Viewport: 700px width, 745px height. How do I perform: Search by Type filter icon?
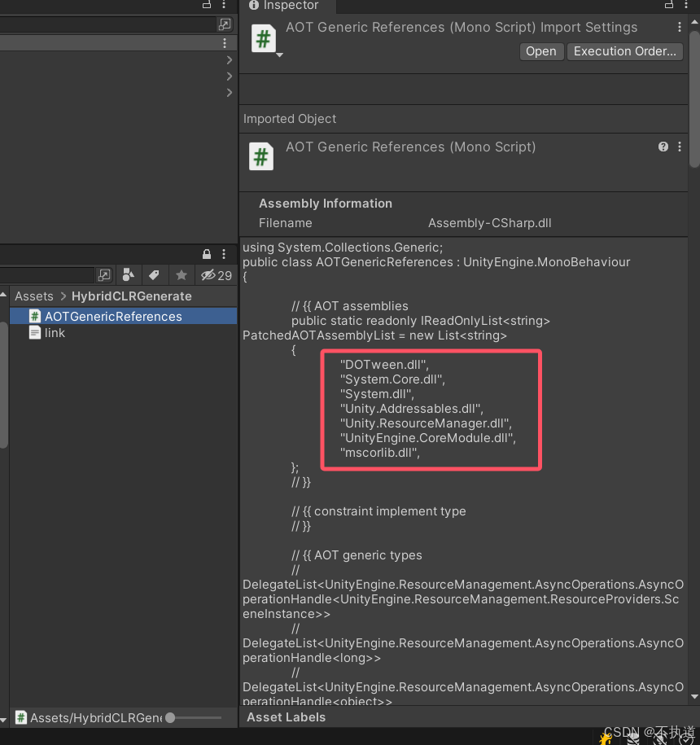click(x=129, y=275)
